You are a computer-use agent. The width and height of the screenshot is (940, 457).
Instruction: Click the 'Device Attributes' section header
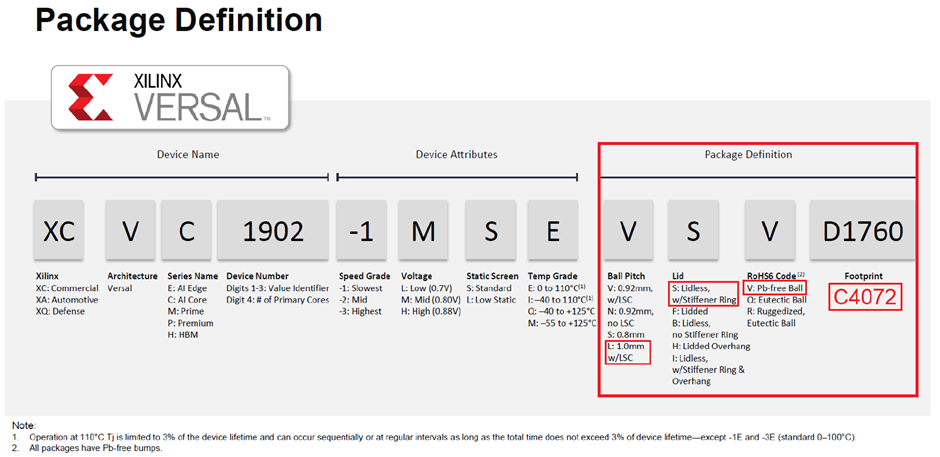pos(456,155)
